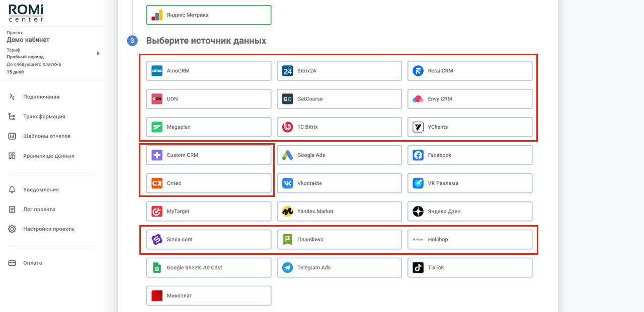Select Яндекс Метрика button
This screenshot has width=644, height=312.
(x=208, y=15)
